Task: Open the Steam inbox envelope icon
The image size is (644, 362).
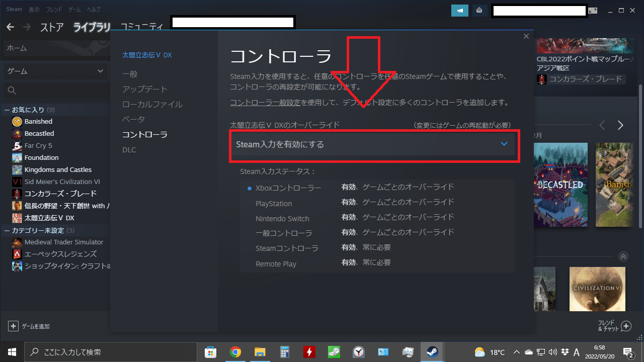Action: pos(479,11)
